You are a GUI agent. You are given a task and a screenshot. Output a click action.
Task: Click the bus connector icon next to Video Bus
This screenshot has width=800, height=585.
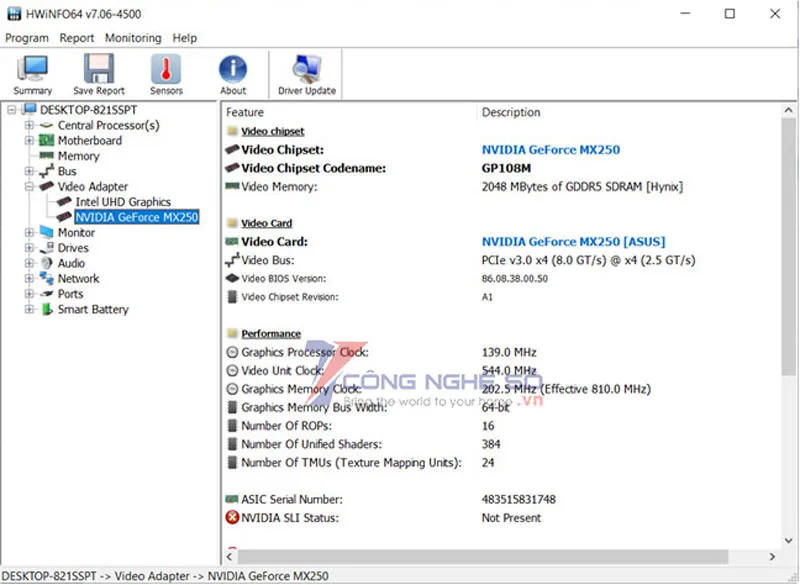click(232, 260)
